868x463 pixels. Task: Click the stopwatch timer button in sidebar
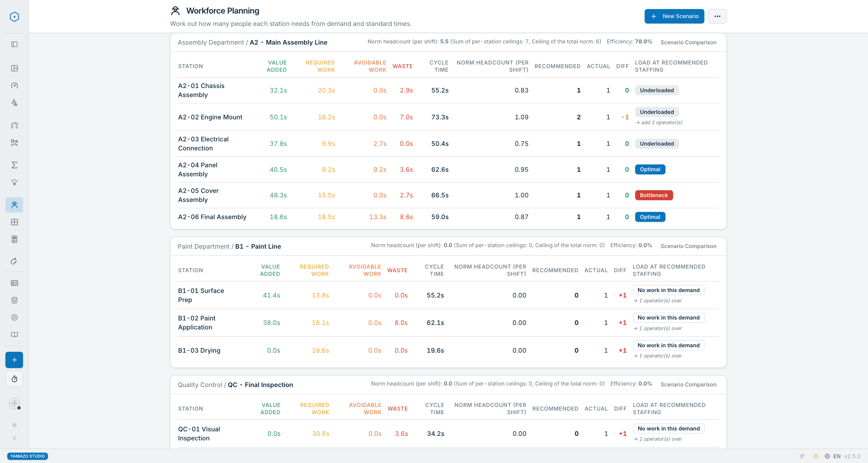(14, 379)
